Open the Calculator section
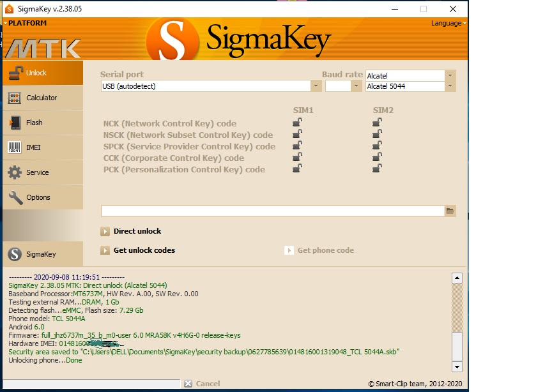The width and height of the screenshot is (552, 392). pyautogui.click(x=43, y=98)
